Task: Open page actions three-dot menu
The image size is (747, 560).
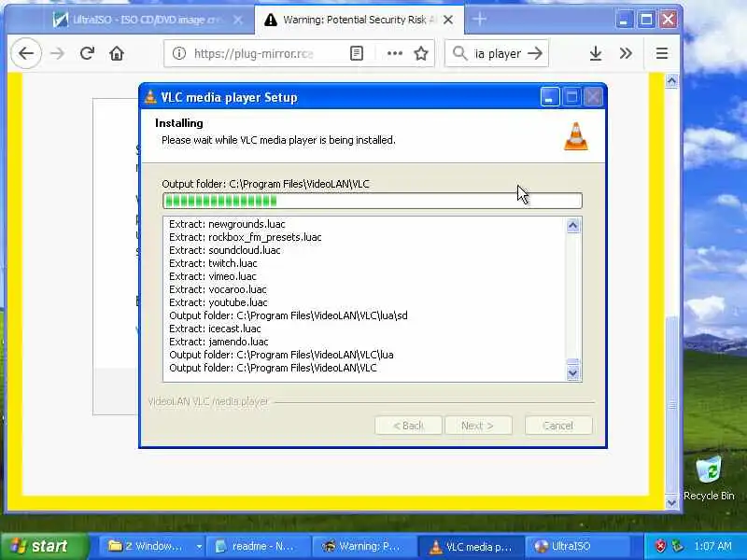Action: coord(395,53)
